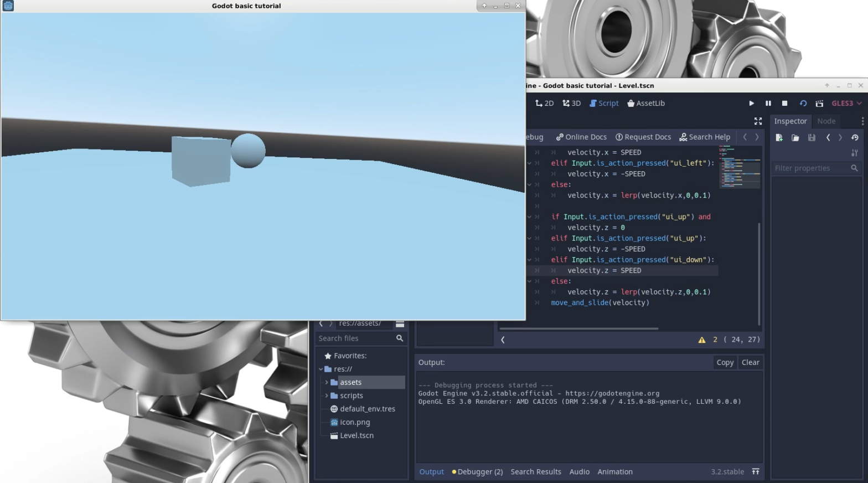
Task: Clear the Output log
Action: point(750,362)
